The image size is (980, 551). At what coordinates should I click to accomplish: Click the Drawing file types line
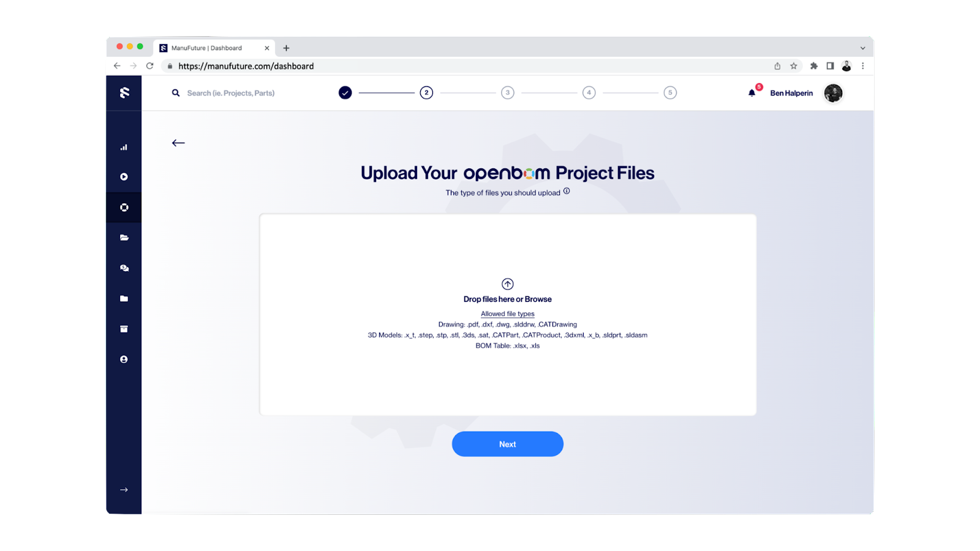pos(508,324)
